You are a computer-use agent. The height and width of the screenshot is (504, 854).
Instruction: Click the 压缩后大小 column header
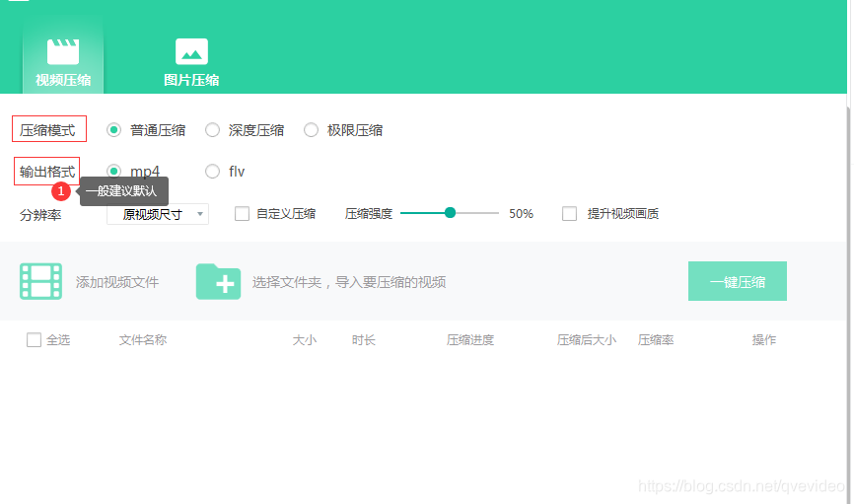click(587, 340)
